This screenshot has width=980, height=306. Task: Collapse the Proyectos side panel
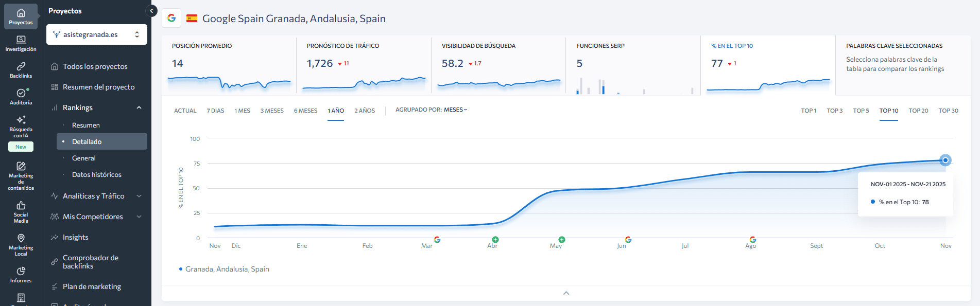tap(151, 11)
